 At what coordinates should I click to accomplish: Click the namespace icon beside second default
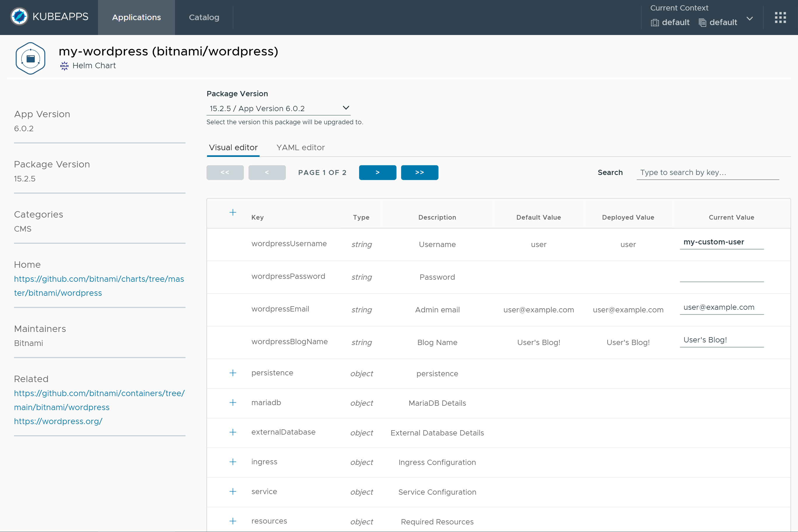[x=702, y=22]
